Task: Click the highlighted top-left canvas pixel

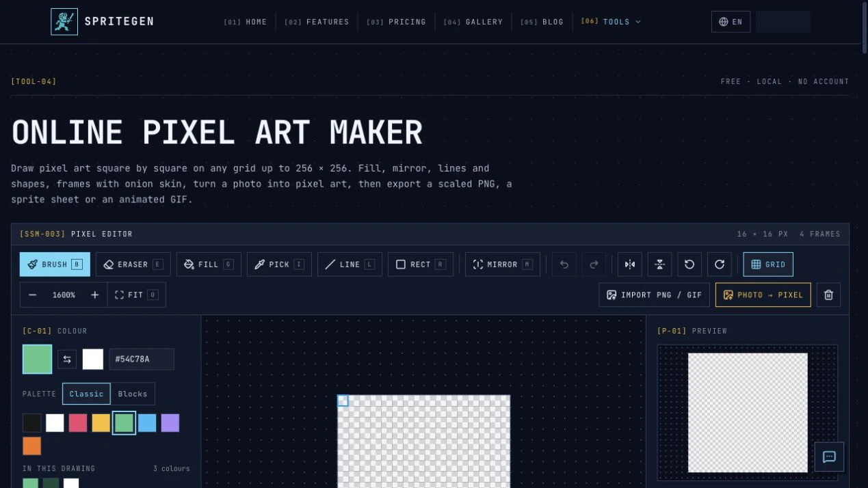Action: point(343,401)
